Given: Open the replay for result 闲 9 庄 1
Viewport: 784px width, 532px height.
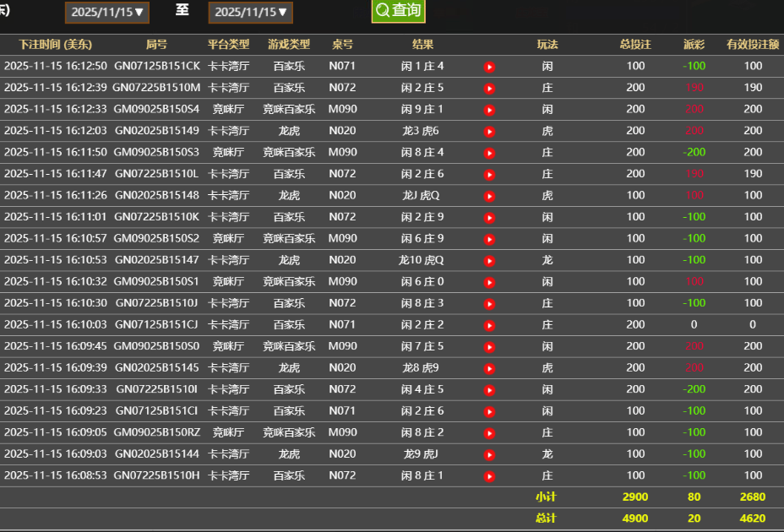Looking at the screenshot, I should click(x=490, y=108).
